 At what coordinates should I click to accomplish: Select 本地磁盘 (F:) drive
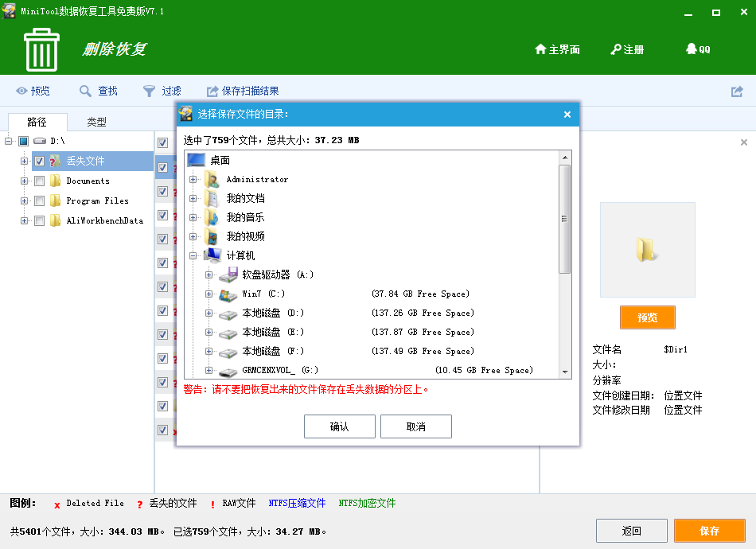coord(273,351)
